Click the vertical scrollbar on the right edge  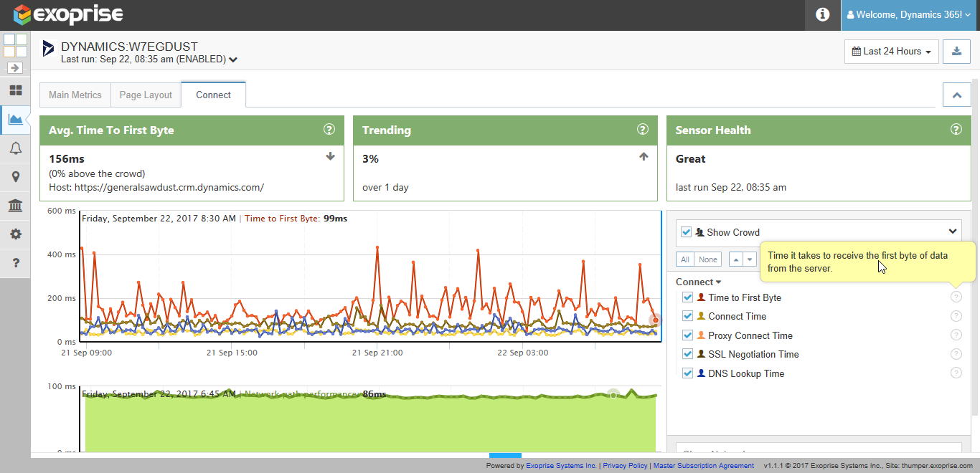pos(975,247)
